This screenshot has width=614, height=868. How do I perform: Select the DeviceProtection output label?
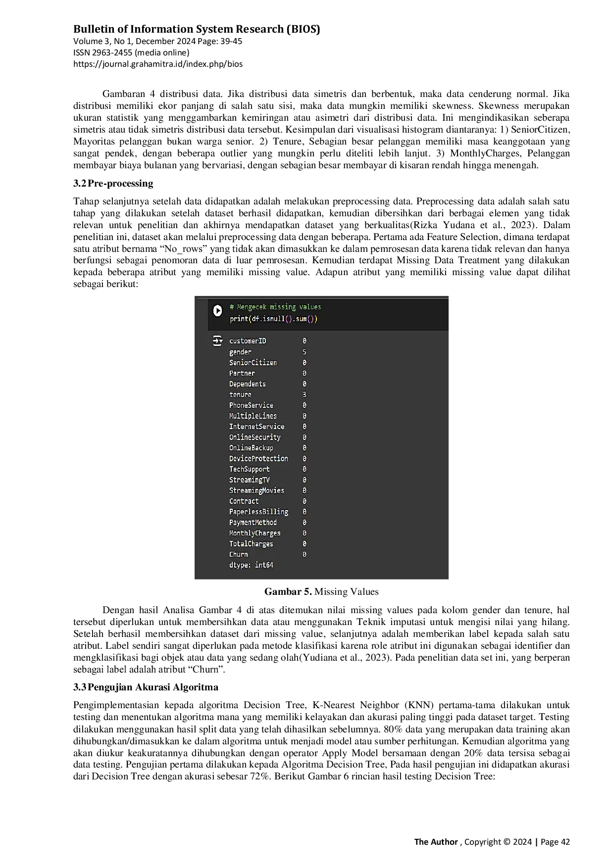[258, 459]
